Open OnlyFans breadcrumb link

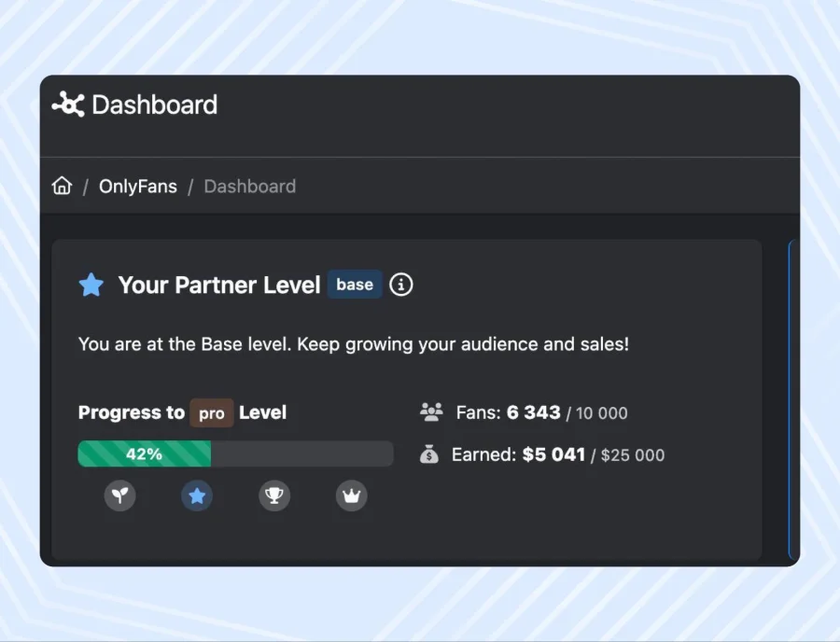tap(137, 186)
